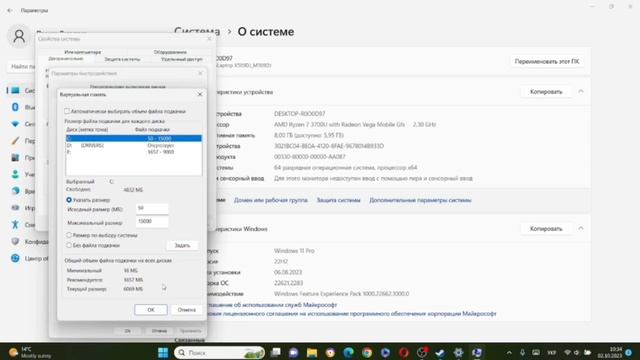Open Персонализация pencil icon in sidebar

pos(15,141)
